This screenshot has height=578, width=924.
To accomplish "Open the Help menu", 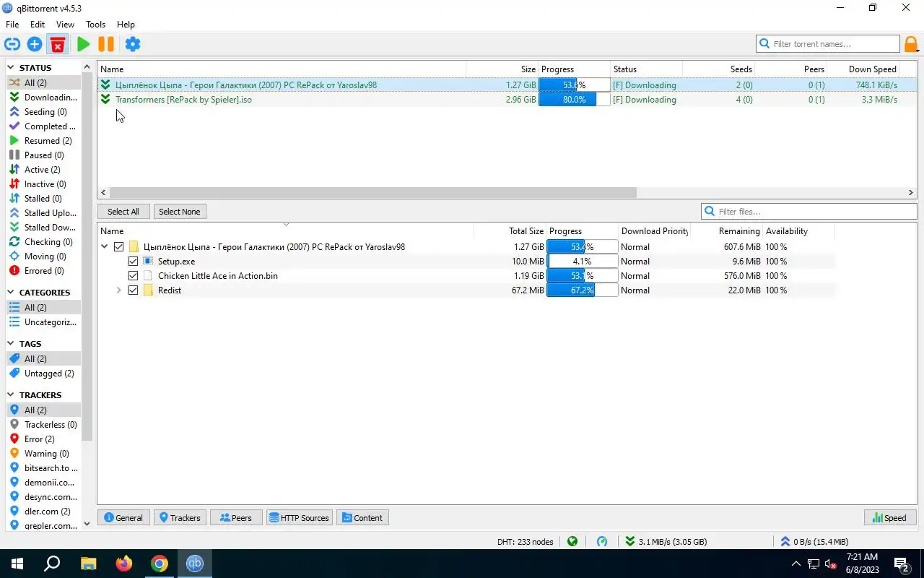I will coord(126,25).
